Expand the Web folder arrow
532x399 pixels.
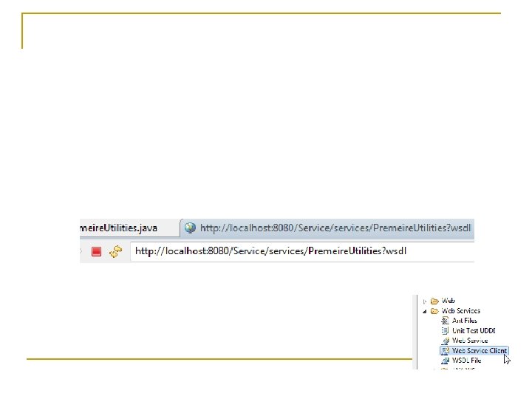click(x=425, y=301)
